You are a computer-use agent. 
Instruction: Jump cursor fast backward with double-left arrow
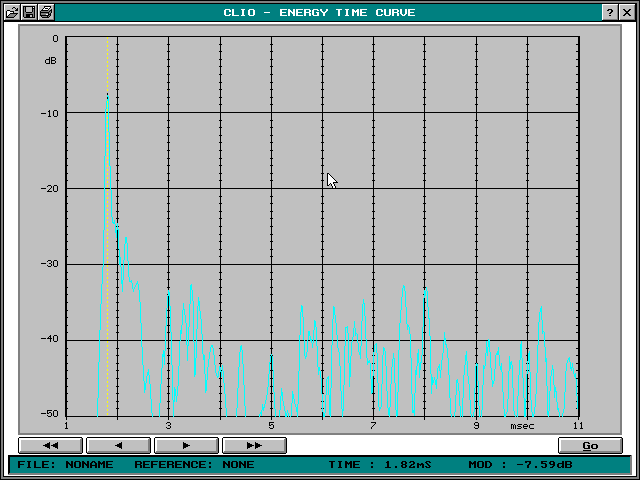click(51, 445)
